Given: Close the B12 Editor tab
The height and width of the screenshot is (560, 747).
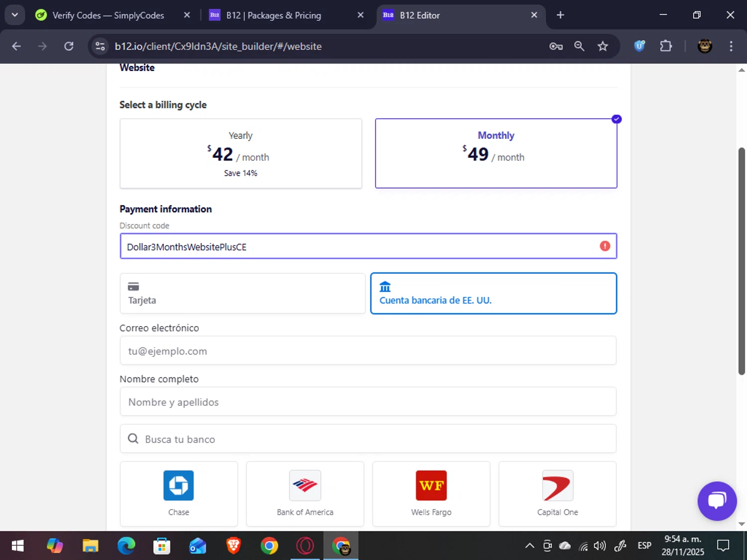Looking at the screenshot, I should click(534, 15).
